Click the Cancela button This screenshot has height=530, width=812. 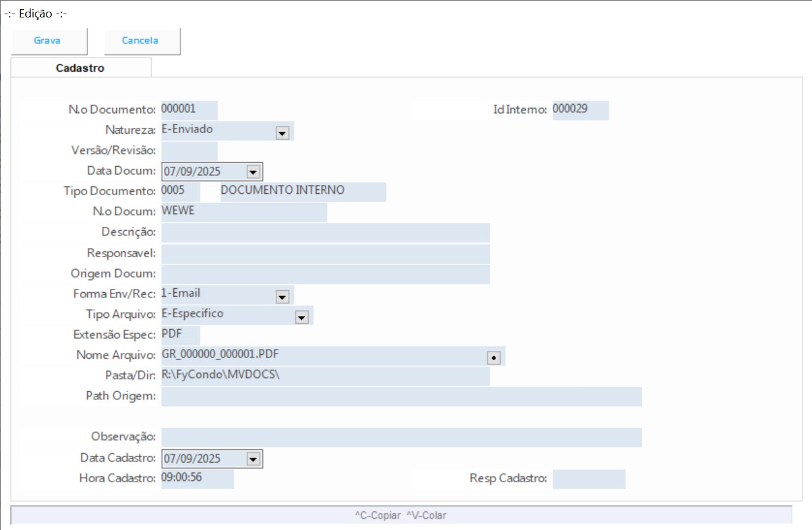(140, 41)
